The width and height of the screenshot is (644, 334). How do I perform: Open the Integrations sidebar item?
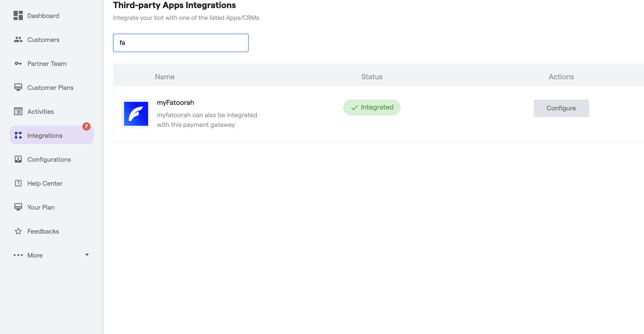coord(45,135)
